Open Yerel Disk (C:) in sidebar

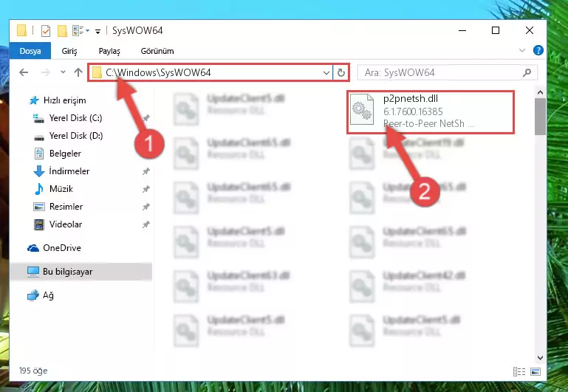tap(68, 118)
